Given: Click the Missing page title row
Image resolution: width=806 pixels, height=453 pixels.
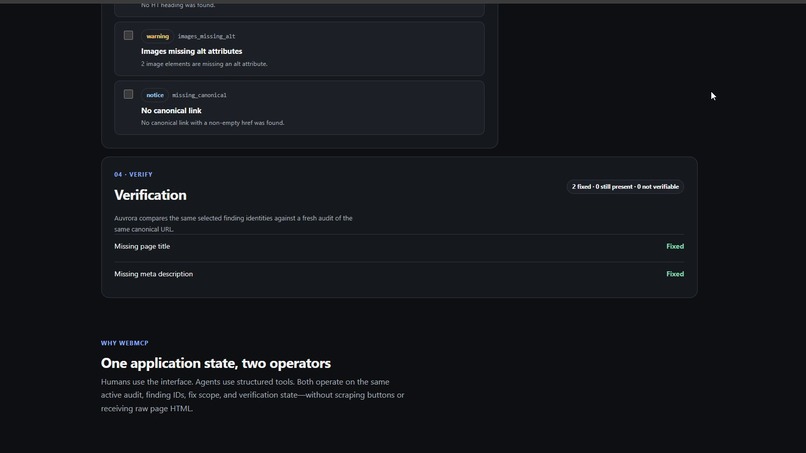Looking at the screenshot, I should (x=399, y=247).
